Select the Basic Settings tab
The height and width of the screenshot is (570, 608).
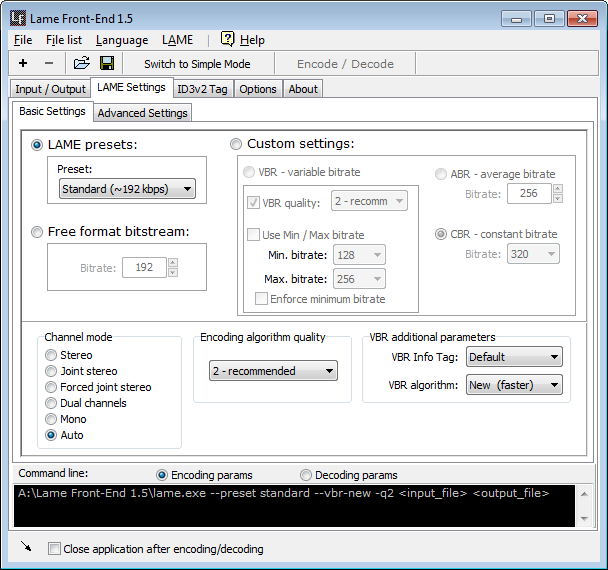pos(52,111)
